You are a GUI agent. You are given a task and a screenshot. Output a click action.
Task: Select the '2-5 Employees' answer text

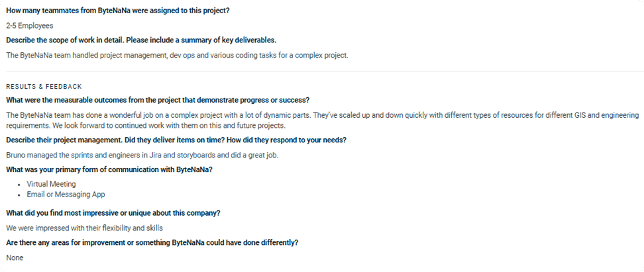point(30,25)
